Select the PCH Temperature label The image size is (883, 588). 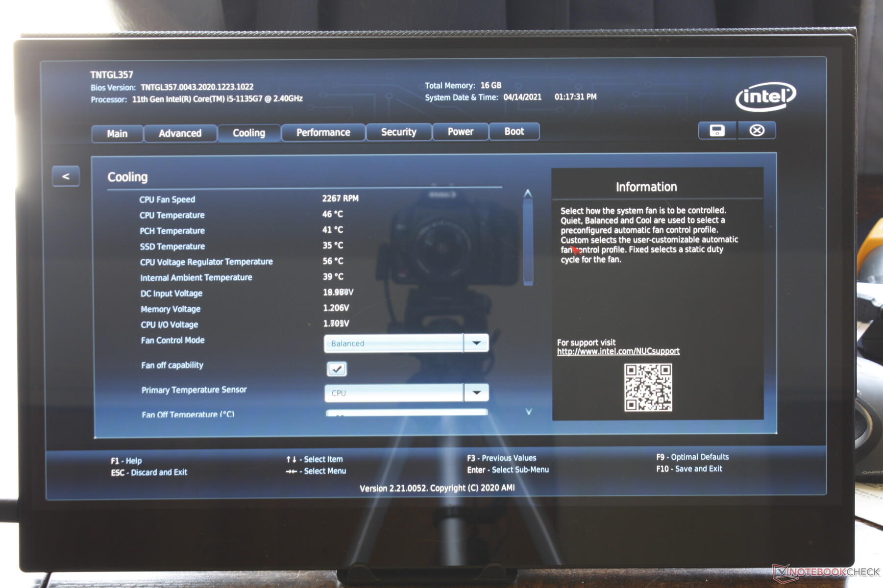pyautogui.click(x=172, y=231)
